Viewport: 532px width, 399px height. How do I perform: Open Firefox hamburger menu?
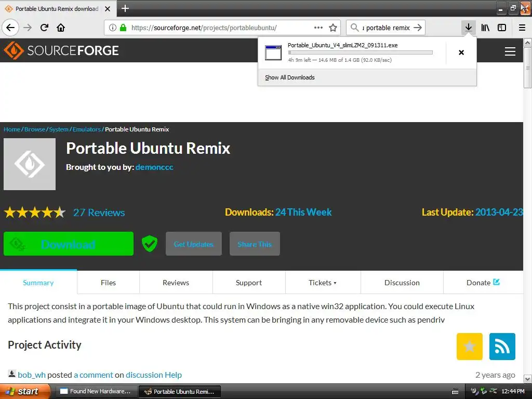[522, 28]
